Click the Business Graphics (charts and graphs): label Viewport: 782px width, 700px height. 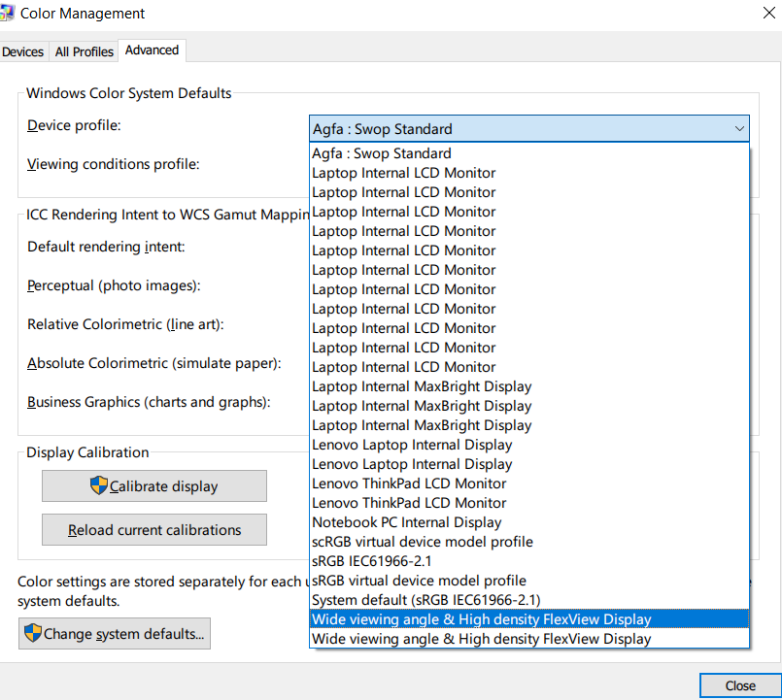[149, 402]
